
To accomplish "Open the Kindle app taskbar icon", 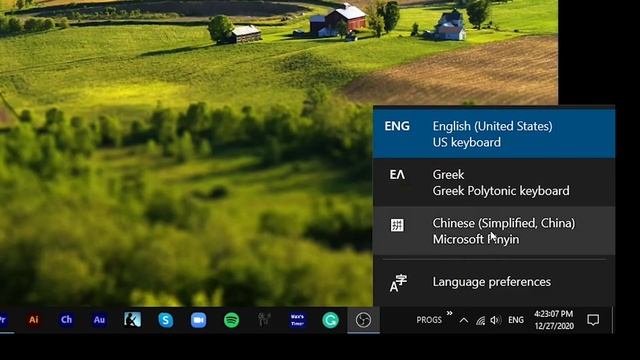I will [x=133, y=320].
